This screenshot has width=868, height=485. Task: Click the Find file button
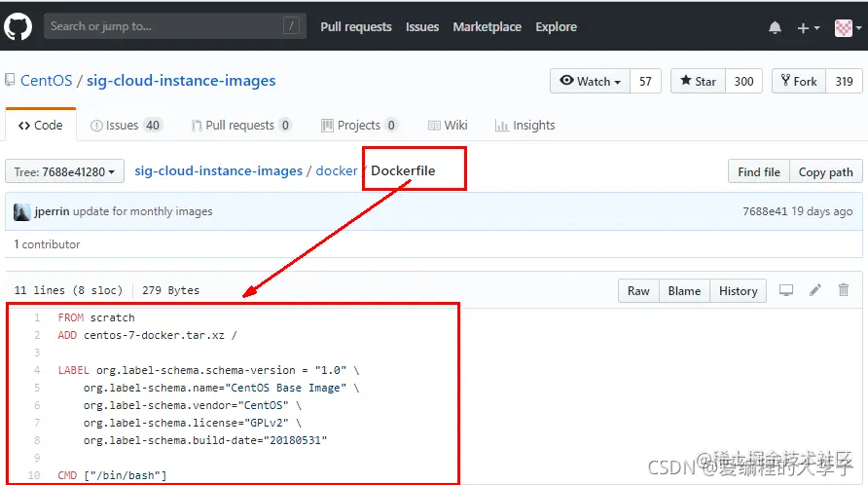click(x=759, y=171)
